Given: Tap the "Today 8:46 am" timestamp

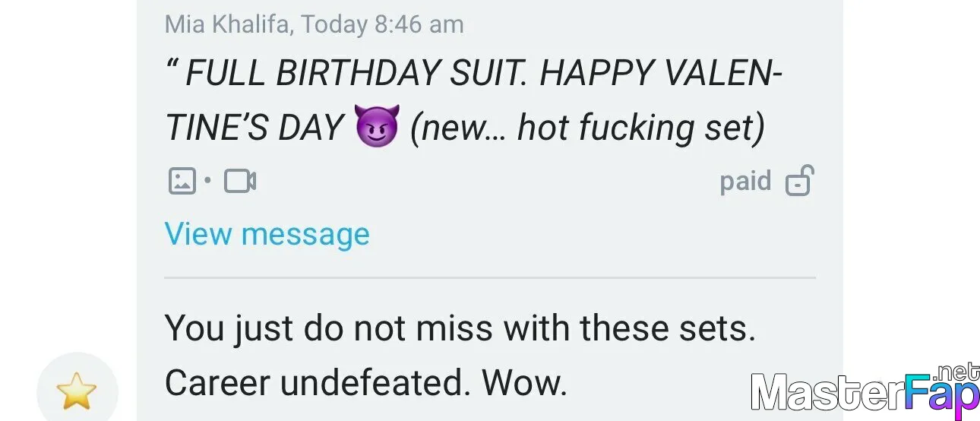Looking at the screenshot, I should [x=382, y=24].
